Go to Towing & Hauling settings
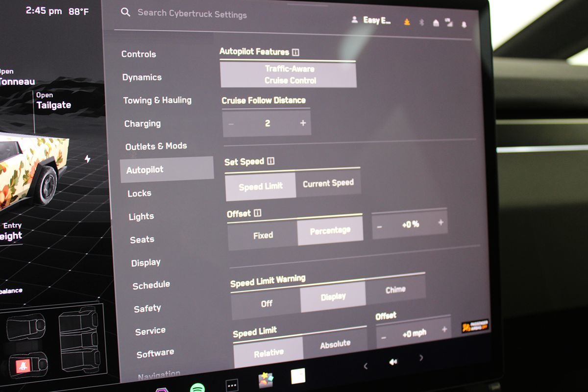This screenshot has width=588, height=392. (x=157, y=100)
